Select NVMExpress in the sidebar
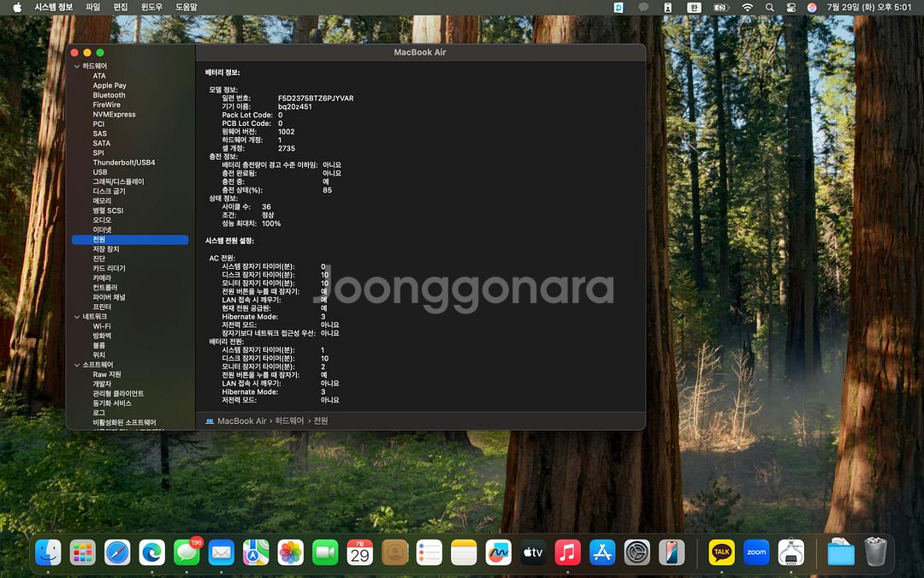The image size is (924, 578). (x=115, y=115)
